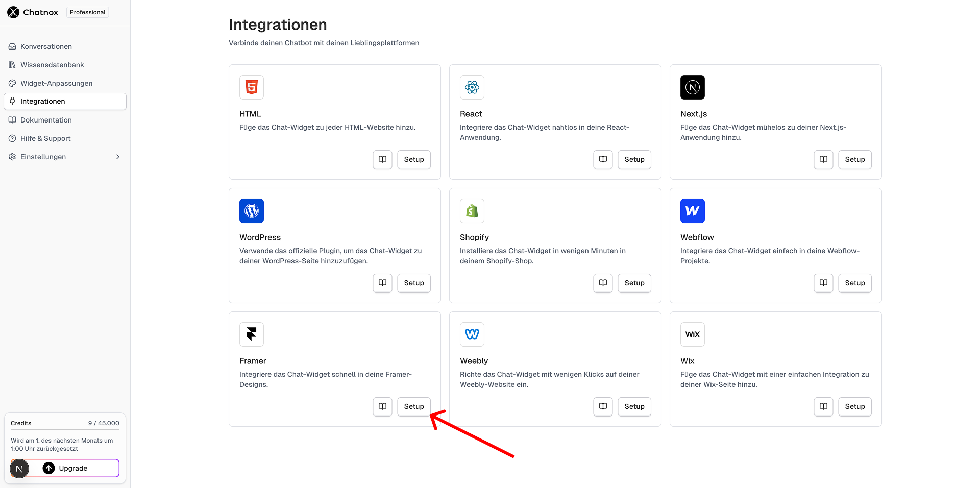Click the WordPress logo icon

pos(252,211)
